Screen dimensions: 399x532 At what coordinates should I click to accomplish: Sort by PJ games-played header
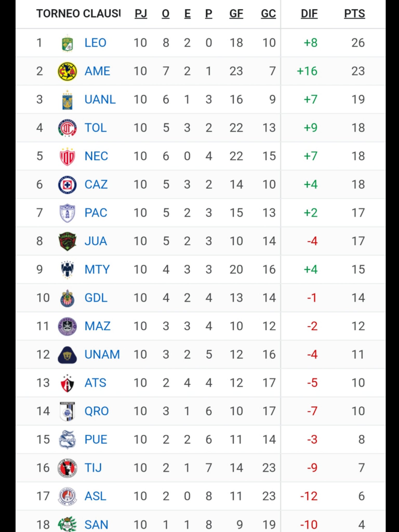141,14
